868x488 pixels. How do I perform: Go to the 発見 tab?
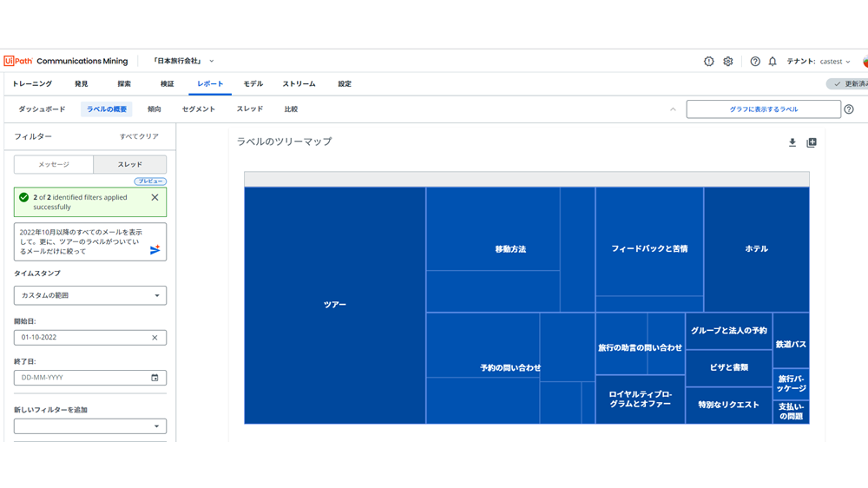(x=82, y=83)
